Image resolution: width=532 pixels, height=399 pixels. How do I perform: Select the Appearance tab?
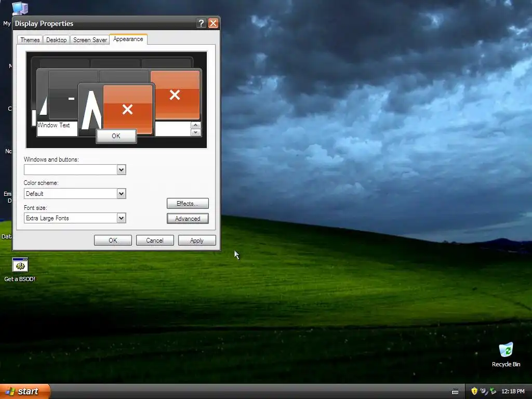pos(128,39)
